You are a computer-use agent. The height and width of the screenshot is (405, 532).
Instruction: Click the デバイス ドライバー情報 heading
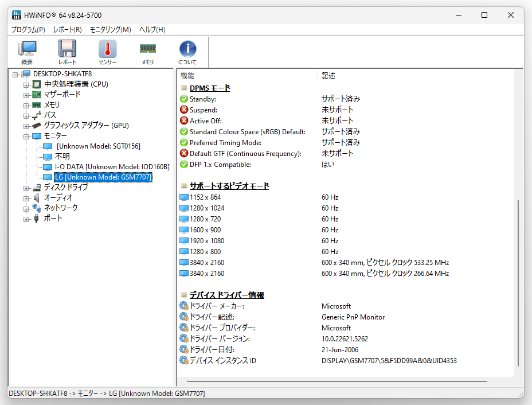pos(227,295)
